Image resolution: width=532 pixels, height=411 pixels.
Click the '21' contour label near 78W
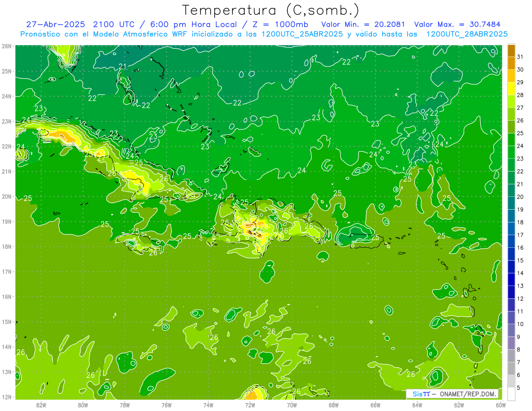[123, 67]
